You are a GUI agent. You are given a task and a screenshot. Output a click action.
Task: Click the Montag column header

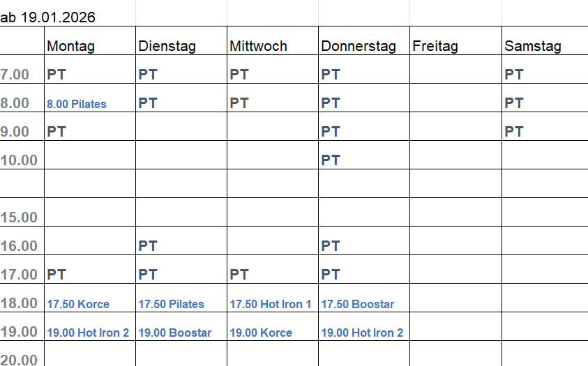tap(71, 46)
